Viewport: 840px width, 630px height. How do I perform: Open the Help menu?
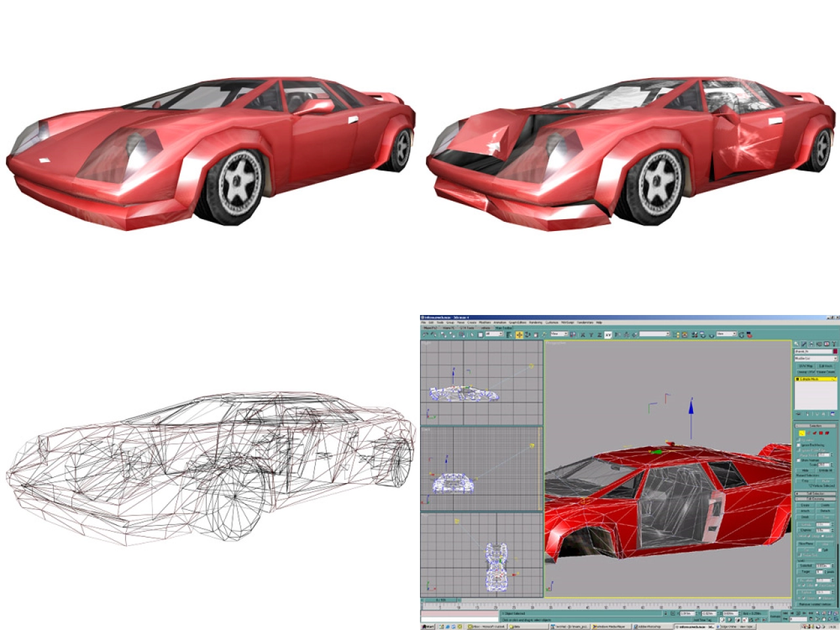click(x=599, y=322)
